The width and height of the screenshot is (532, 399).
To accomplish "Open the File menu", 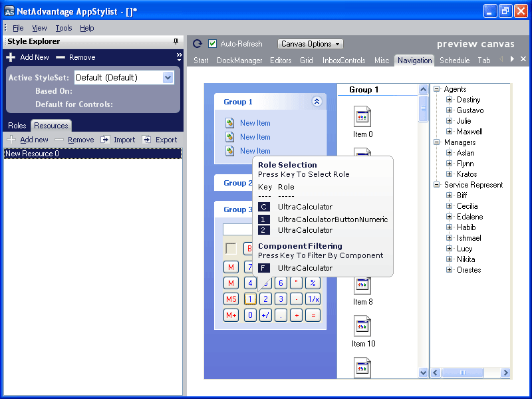I will click(19, 28).
